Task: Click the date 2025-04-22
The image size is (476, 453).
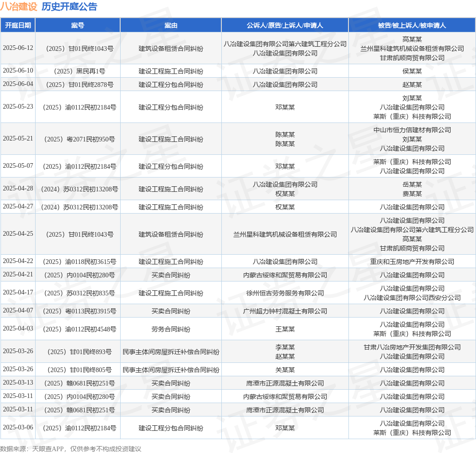Action: 18,261
